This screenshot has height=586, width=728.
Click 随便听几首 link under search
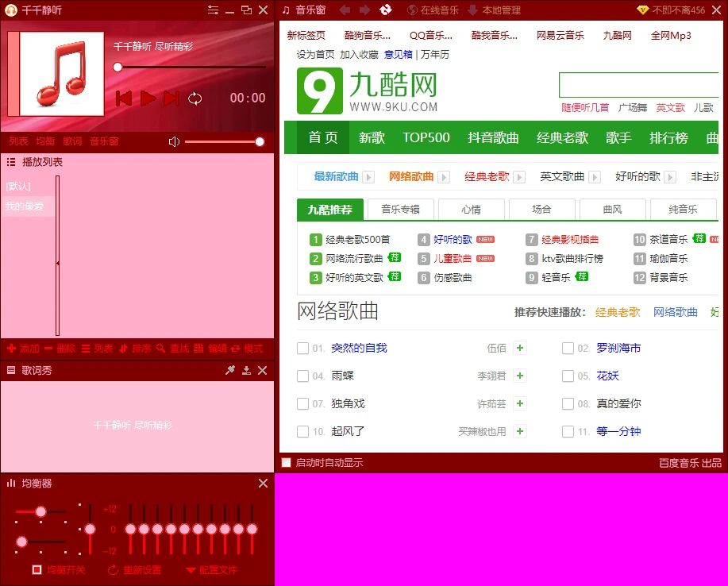pos(585,108)
